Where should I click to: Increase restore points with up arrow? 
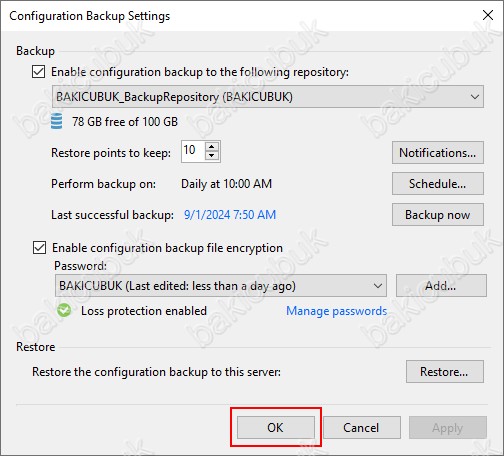point(212,147)
